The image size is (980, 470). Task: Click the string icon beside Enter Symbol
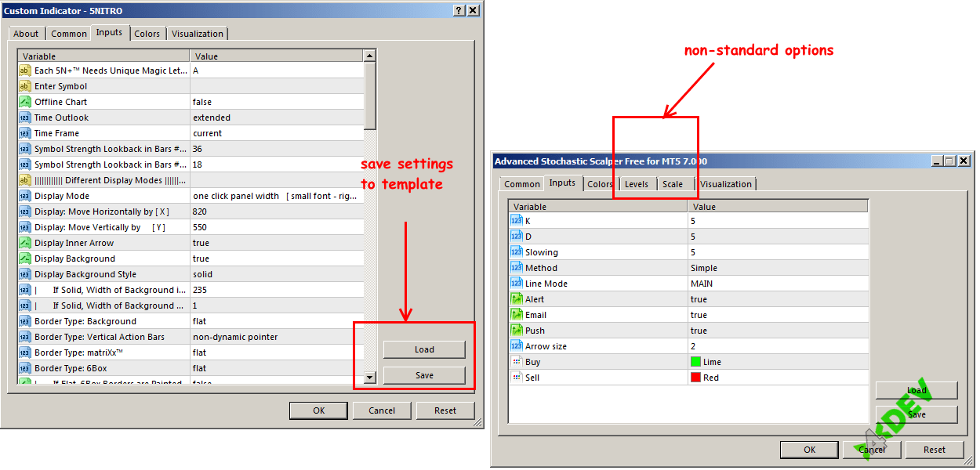click(x=24, y=86)
